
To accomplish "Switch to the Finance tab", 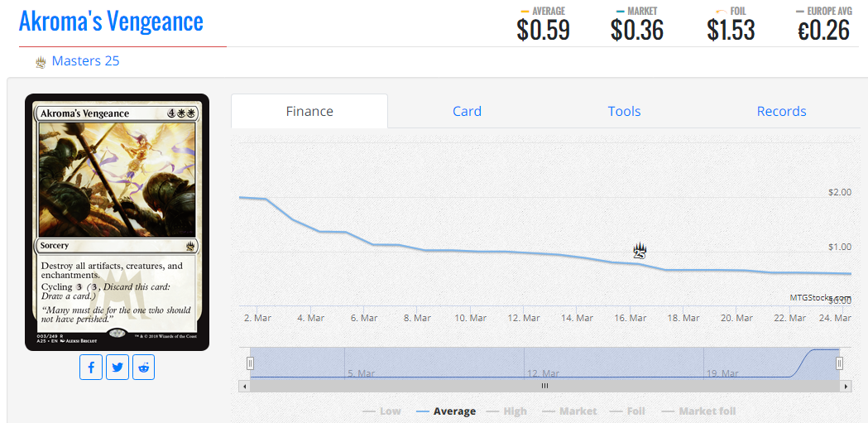I will [x=309, y=111].
